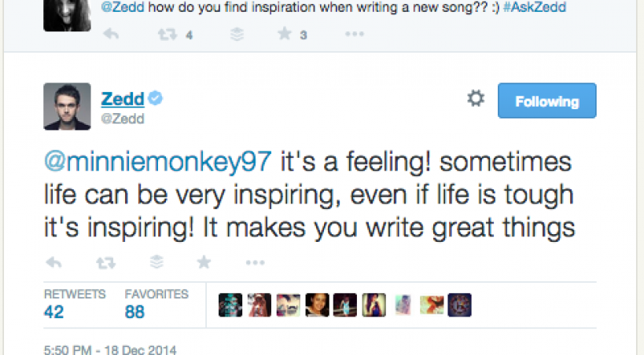Reply to Zedd's tweet
Screen dimensions: 644x355
54,262
